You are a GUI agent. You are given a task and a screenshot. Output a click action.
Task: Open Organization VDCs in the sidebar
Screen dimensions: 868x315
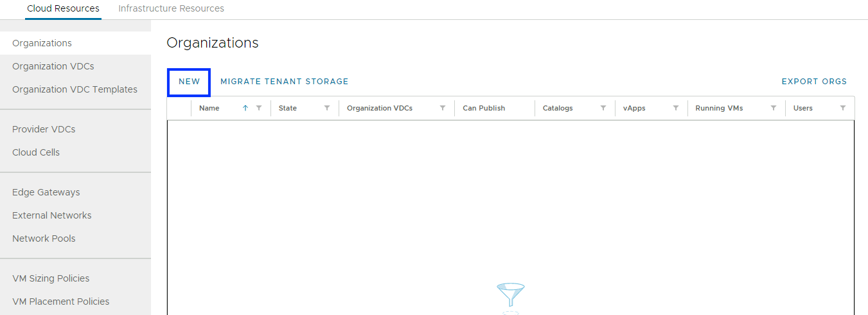click(53, 66)
